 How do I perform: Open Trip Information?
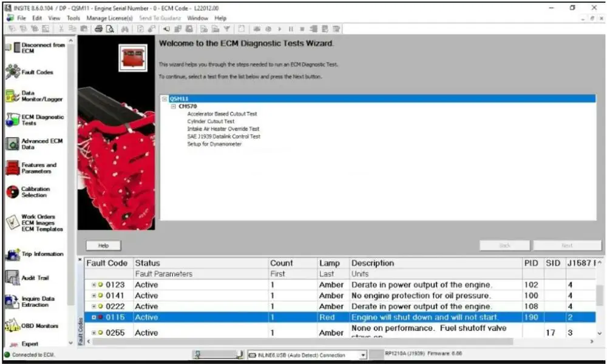[34, 254]
